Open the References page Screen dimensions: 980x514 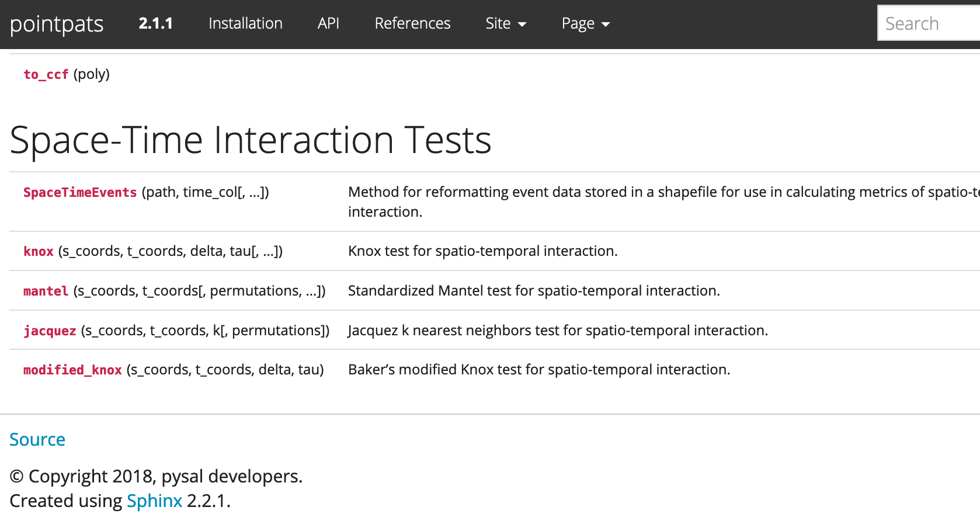[x=412, y=23]
